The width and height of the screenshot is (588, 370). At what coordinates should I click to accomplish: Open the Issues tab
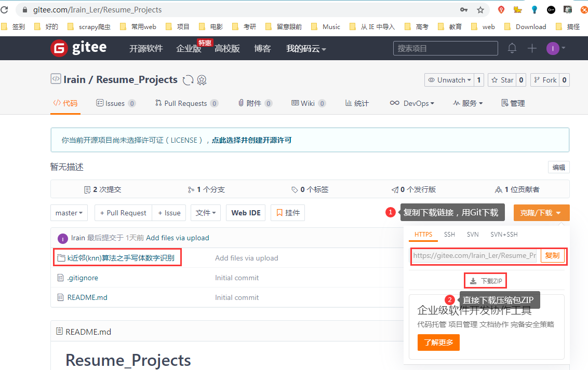(x=115, y=103)
